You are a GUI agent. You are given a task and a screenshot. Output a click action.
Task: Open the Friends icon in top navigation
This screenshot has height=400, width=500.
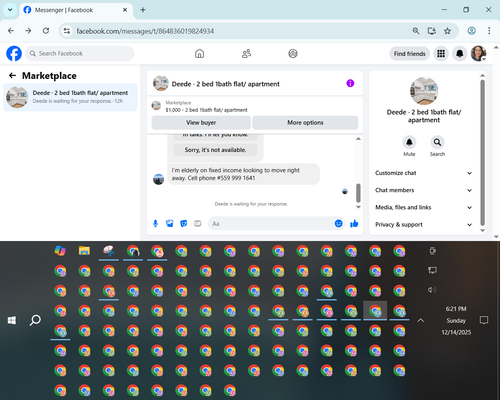point(246,53)
